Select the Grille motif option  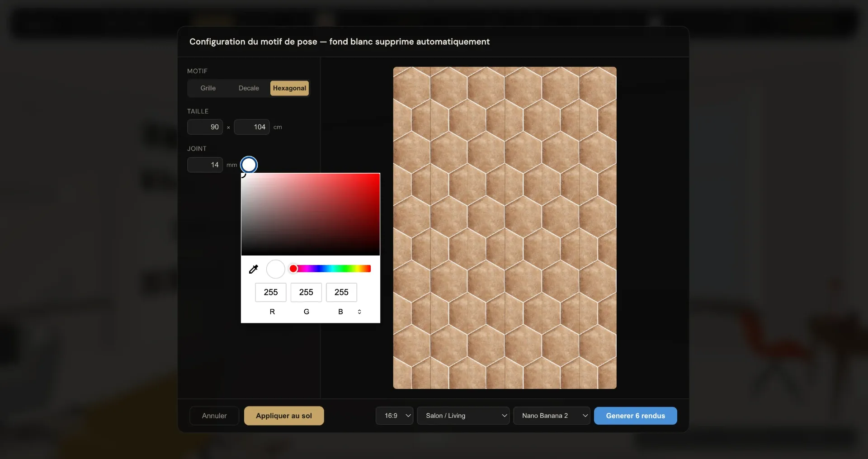[208, 88]
